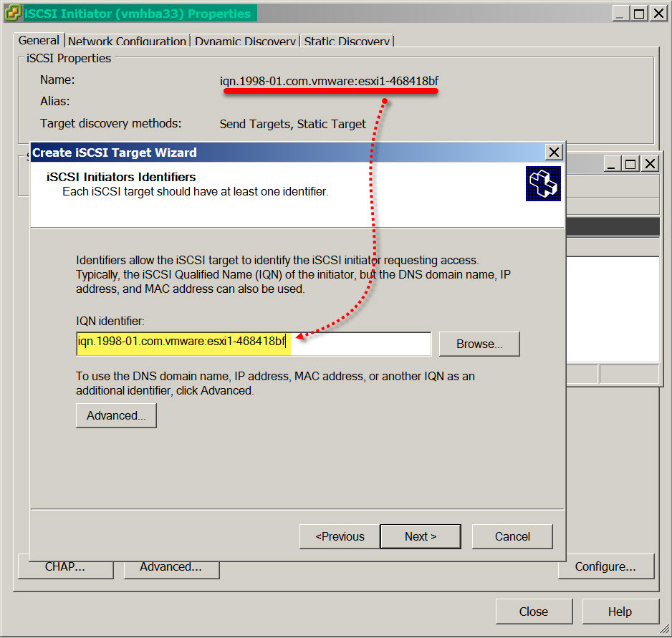Switch to Network Configuration tab
This screenshot has height=638, width=672.
[x=128, y=41]
